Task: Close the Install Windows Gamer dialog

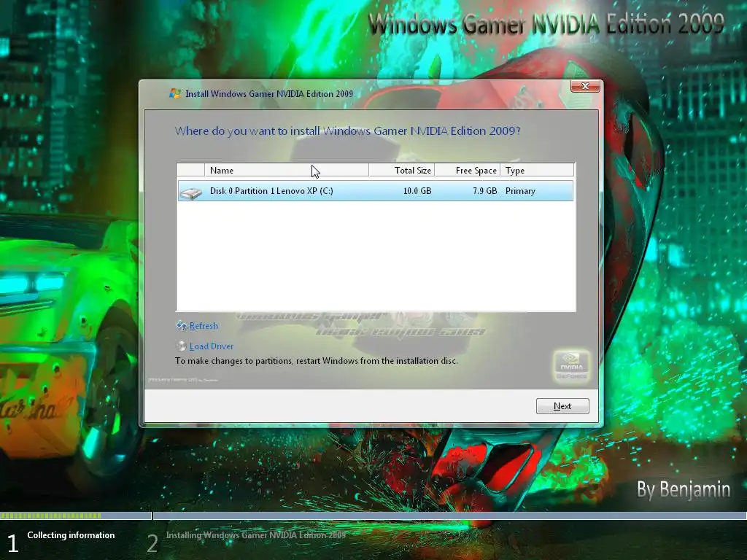Action: click(x=585, y=86)
